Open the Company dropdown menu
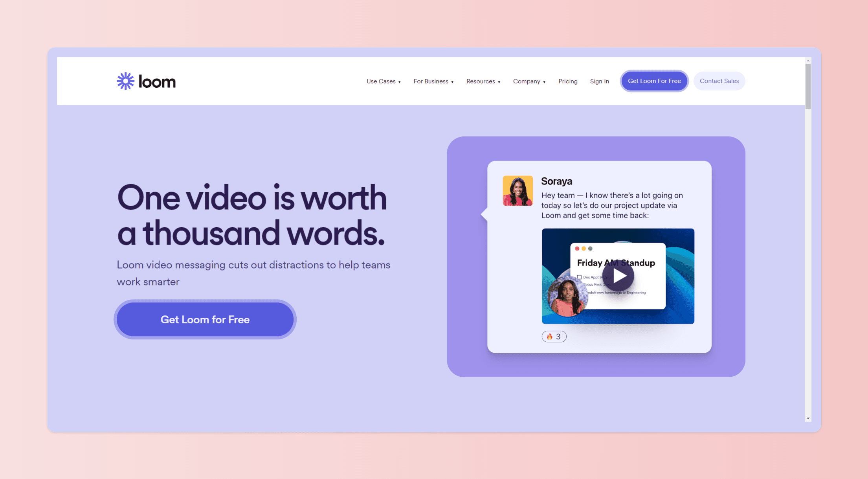 tap(529, 81)
